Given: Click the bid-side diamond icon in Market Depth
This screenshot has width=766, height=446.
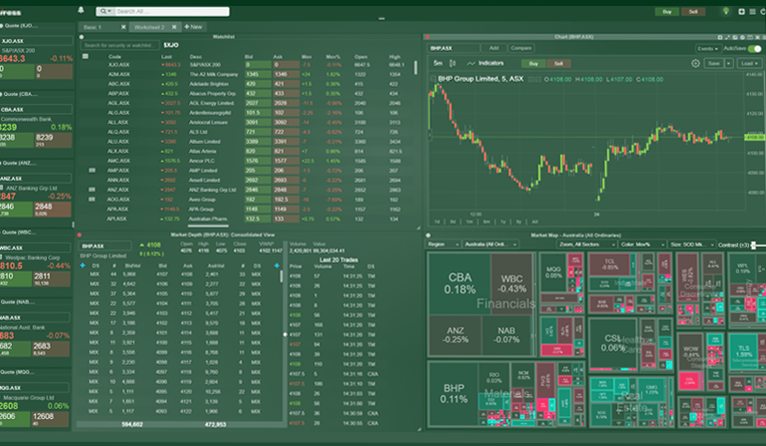Looking at the screenshot, I should pyautogui.click(x=83, y=266).
